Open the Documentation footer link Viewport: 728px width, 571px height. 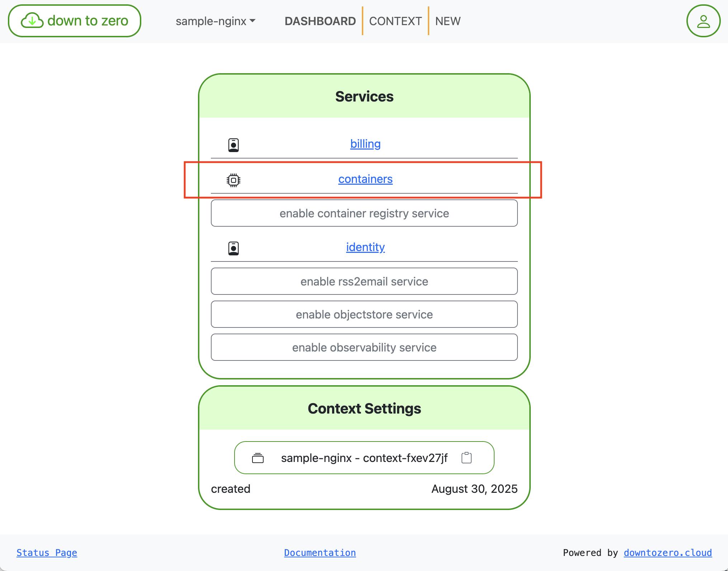point(320,553)
